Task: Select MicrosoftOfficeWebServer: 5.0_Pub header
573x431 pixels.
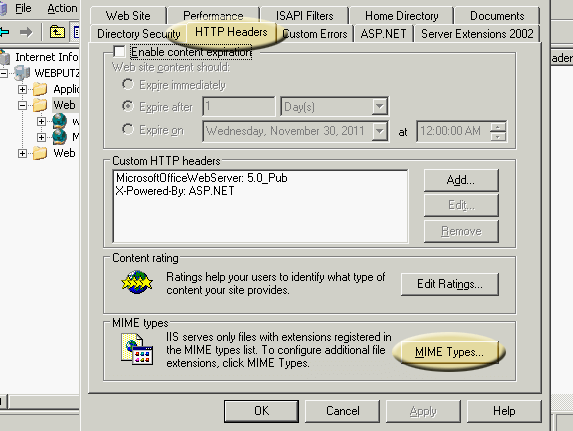Action: 202,178
